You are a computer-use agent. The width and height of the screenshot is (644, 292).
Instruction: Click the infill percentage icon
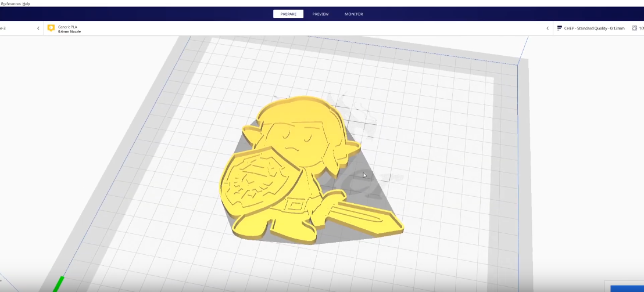[635, 28]
